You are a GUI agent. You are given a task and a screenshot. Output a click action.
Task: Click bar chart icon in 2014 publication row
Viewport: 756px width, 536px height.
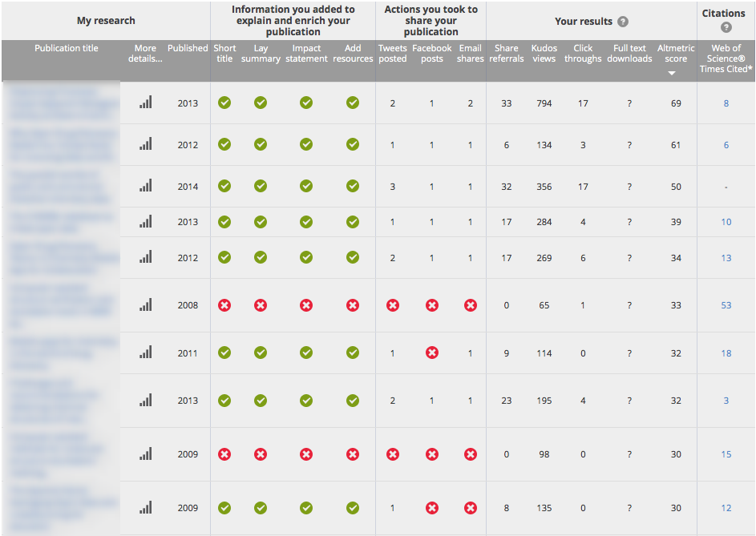click(x=145, y=186)
